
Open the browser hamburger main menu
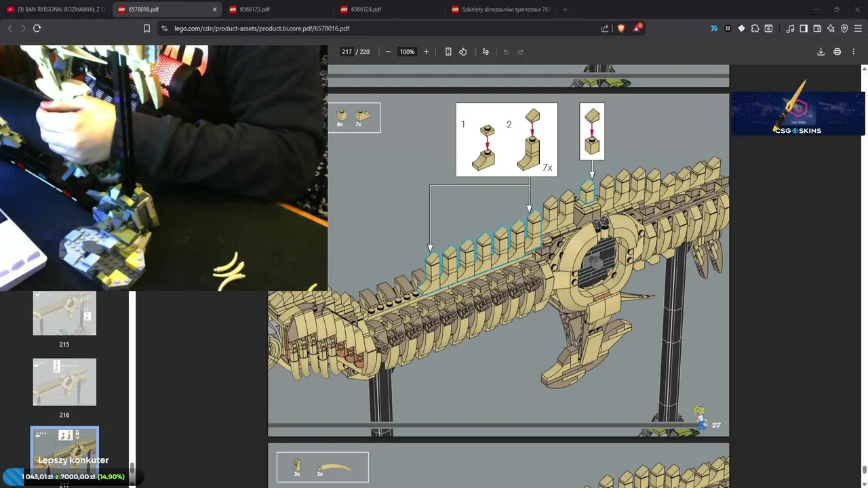858,28
